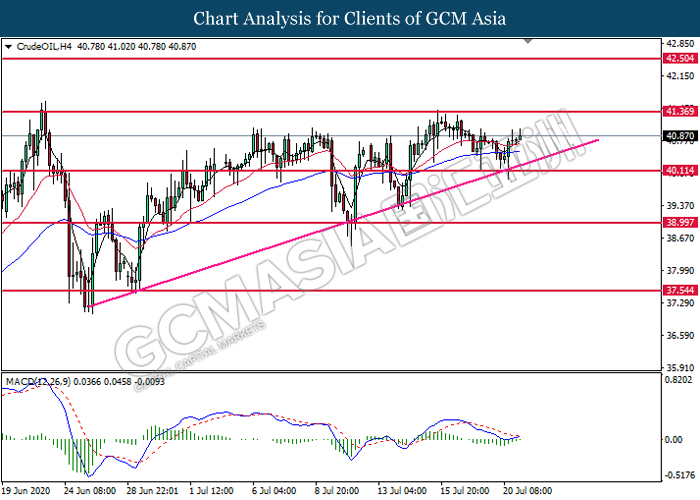Image resolution: width=700 pixels, height=500 pixels.
Task: Click the 1 Jul 12:00 time label
Action: pos(212,491)
